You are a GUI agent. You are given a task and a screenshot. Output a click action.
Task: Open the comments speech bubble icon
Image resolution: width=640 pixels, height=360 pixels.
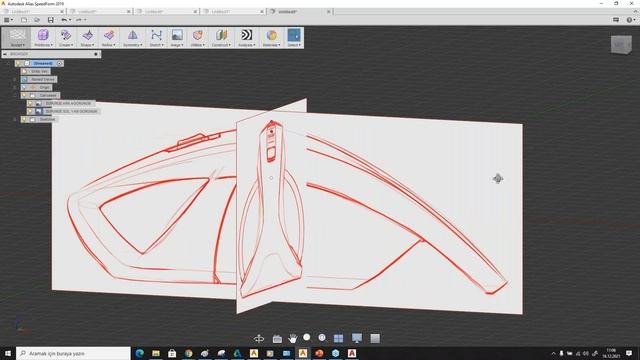click(616, 20)
